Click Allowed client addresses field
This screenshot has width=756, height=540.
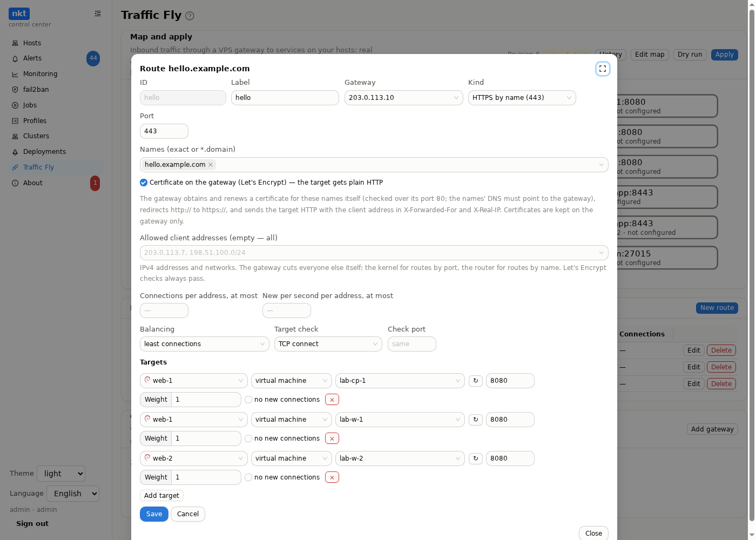374,253
